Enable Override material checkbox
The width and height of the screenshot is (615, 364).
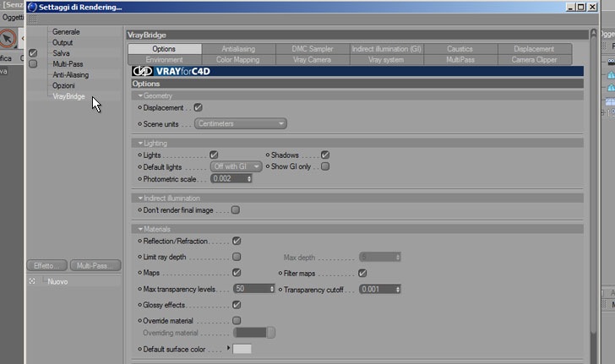click(237, 320)
